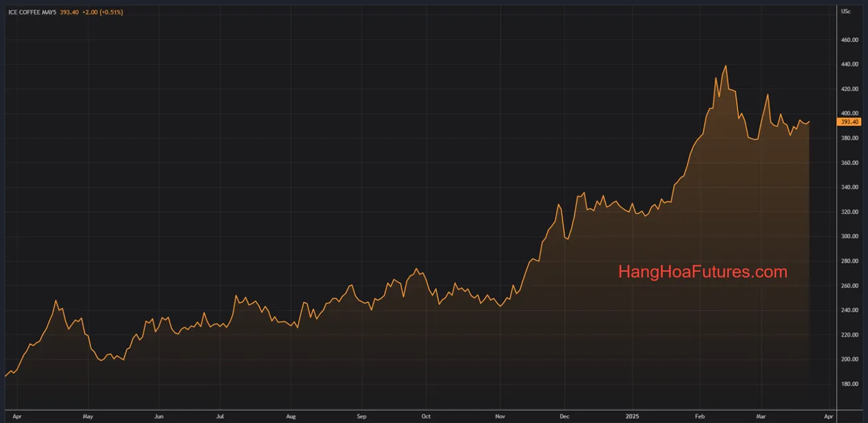Select the Jun marker on time axis

pos(158,416)
